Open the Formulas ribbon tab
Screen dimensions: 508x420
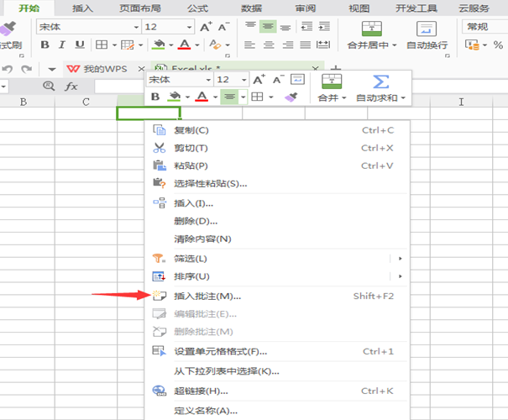coord(197,8)
